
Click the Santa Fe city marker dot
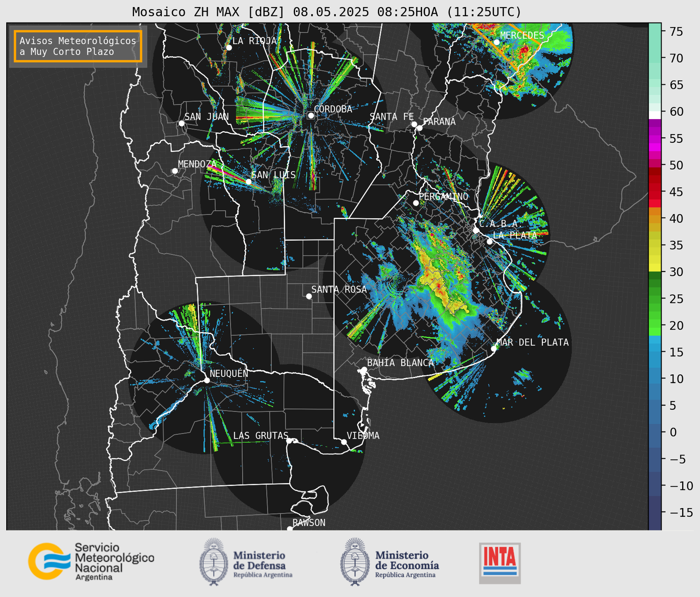pyautogui.click(x=414, y=124)
